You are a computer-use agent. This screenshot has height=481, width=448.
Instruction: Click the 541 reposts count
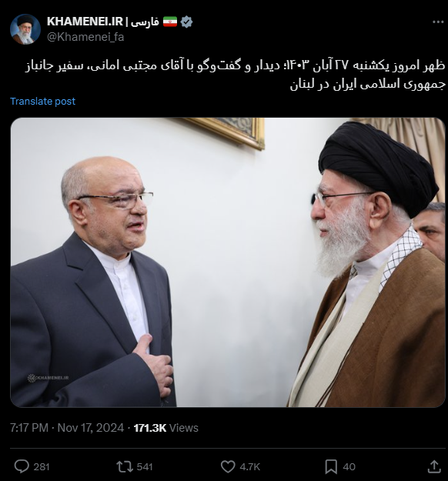(x=145, y=467)
